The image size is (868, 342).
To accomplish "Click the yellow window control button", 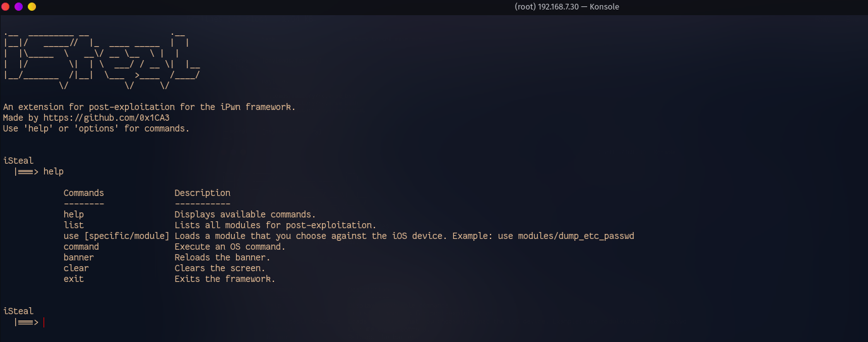I will [x=32, y=6].
